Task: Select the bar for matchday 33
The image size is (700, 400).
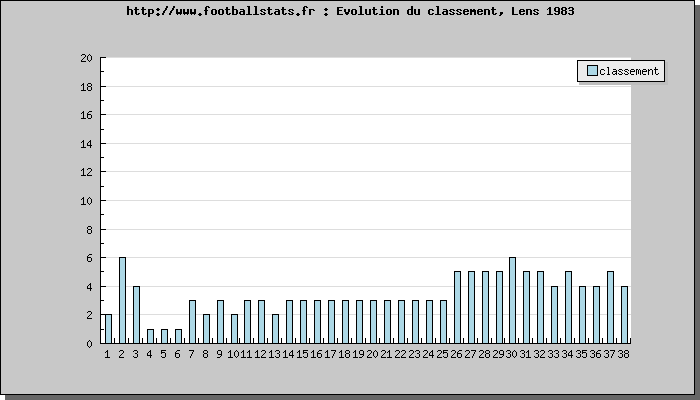Action: (554, 315)
